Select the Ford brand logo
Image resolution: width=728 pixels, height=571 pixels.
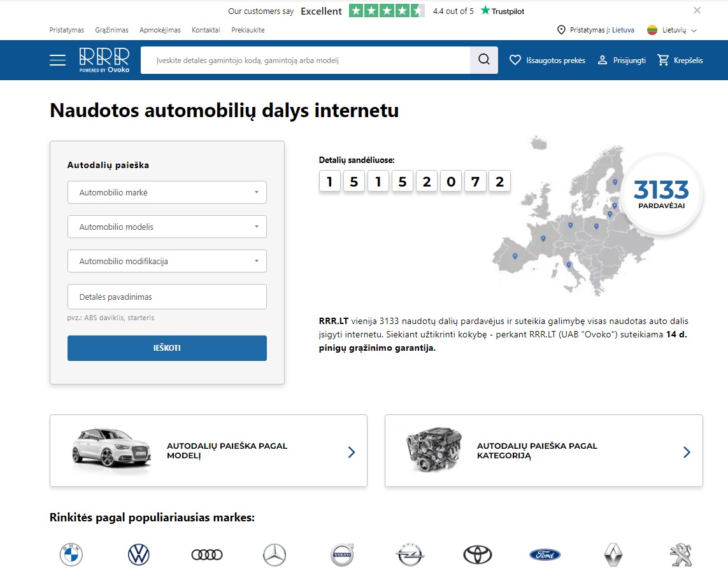click(545, 554)
